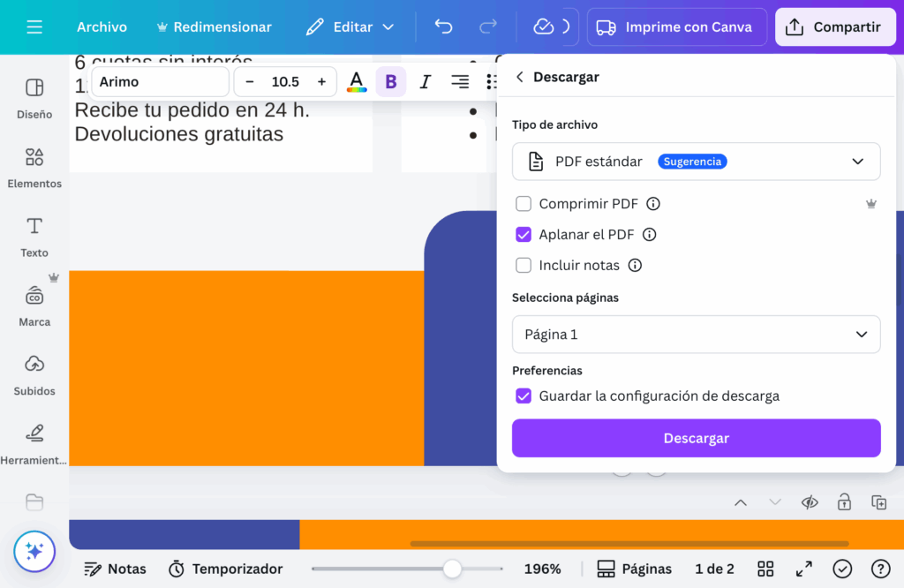Viewport: 904px width, 588px height.
Task: Open the Elementos panel in sidebar
Action: 34,167
